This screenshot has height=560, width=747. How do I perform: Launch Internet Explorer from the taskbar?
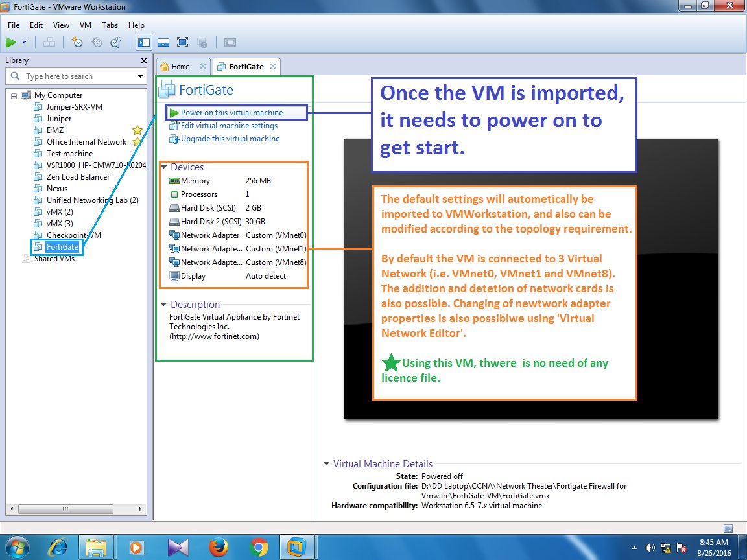[58, 547]
